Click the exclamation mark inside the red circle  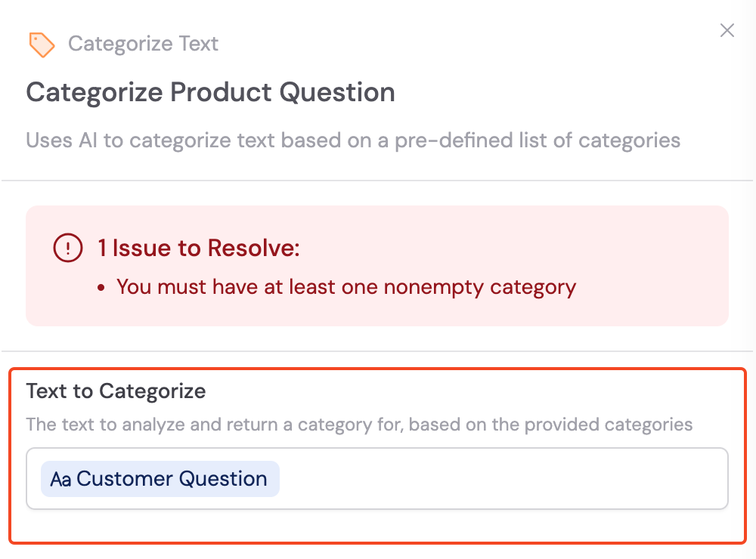67,248
